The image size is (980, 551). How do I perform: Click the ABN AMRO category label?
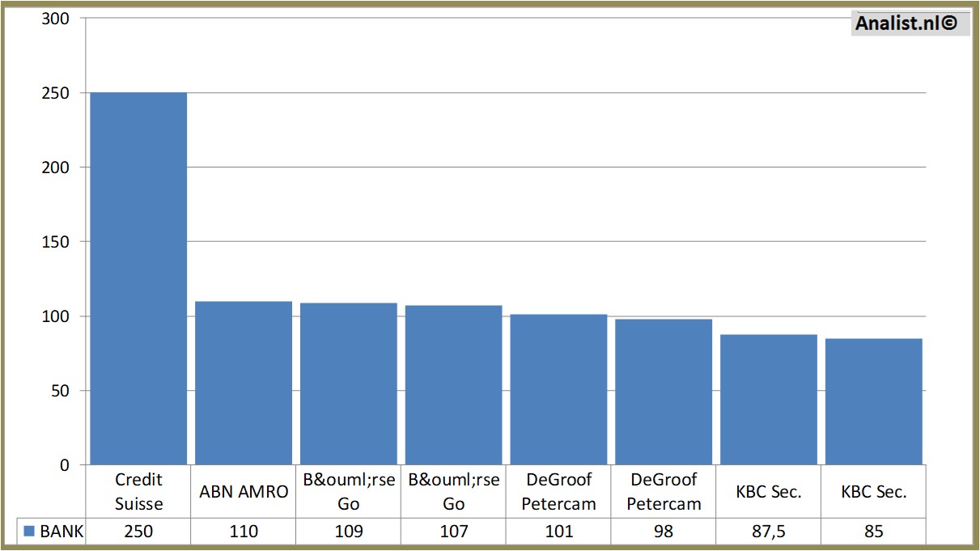[244, 492]
